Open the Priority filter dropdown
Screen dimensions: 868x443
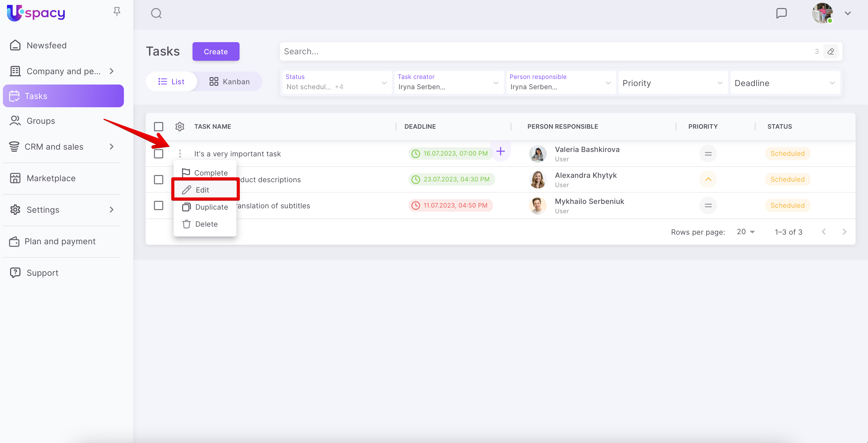pyautogui.click(x=672, y=83)
